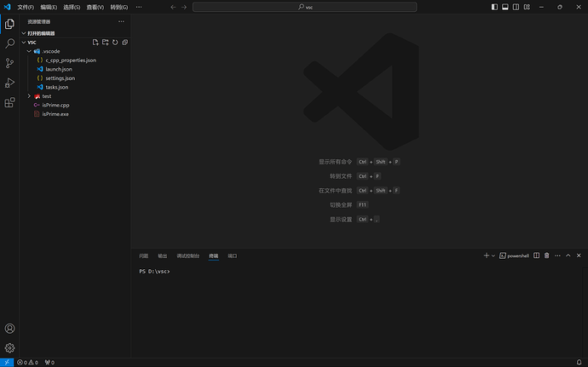Toggle the bottom panel layout icon

pyautogui.click(x=505, y=7)
